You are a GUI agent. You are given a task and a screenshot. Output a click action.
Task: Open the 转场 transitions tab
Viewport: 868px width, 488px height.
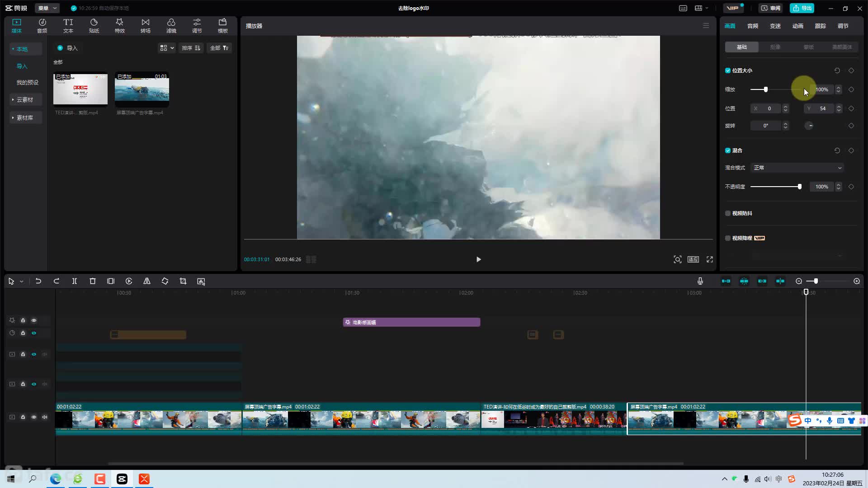click(146, 26)
